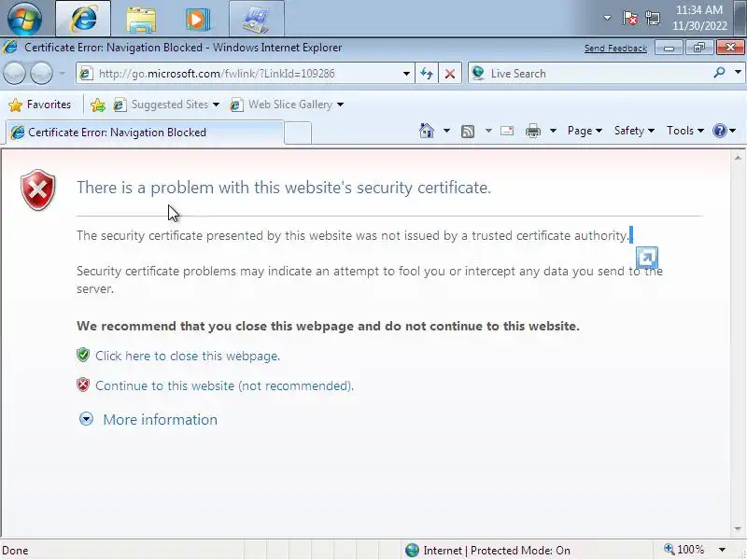Expand the Home button dropdown arrow

[446, 131]
